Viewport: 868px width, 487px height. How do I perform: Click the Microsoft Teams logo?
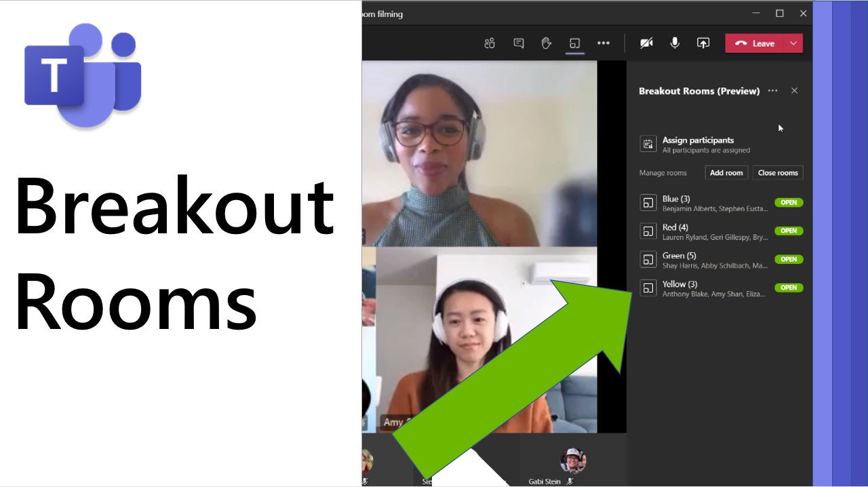pyautogui.click(x=83, y=75)
